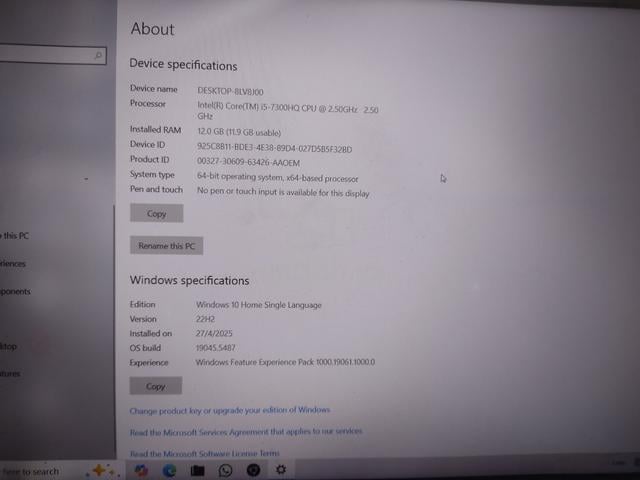Click the round dark taskbar app icon

coord(253,470)
